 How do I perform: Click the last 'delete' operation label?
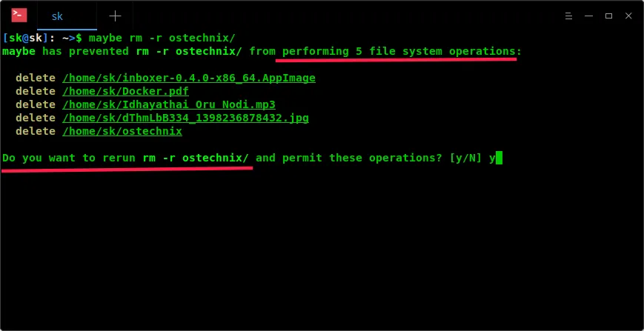35,131
